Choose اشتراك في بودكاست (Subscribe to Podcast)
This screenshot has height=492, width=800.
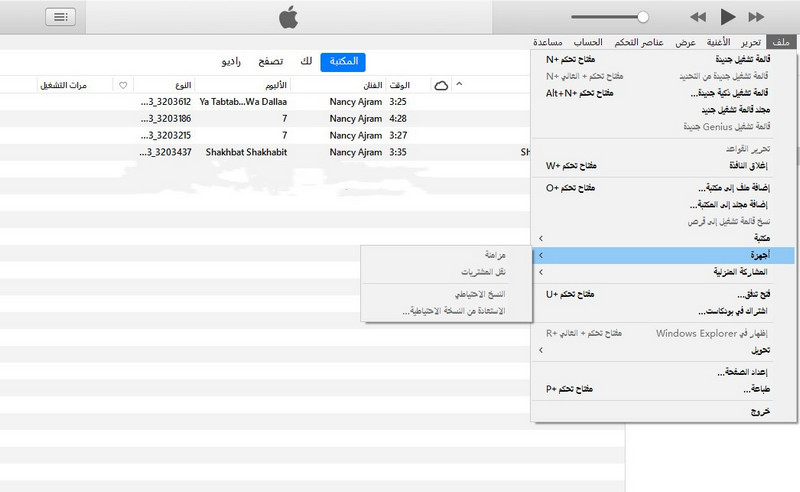pyautogui.click(x=663, y=311)
